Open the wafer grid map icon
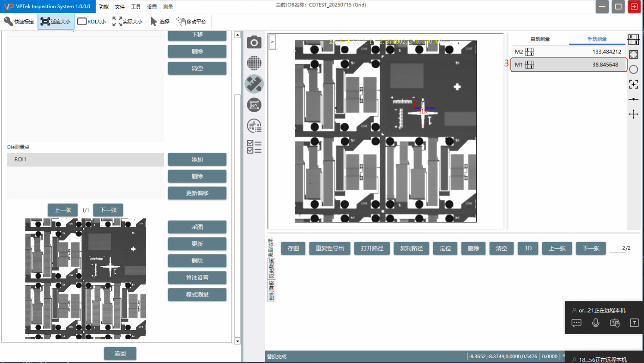Screen dimensions: 644x363 (254, 63)
